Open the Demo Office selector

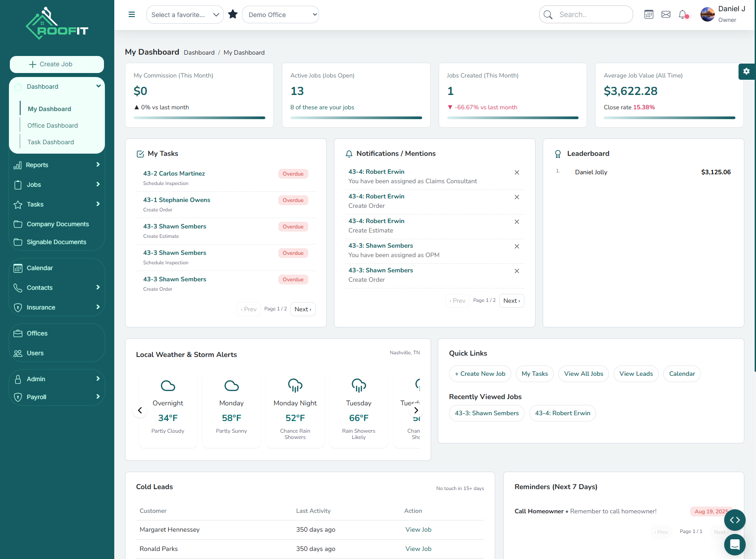tap(280, 14)
